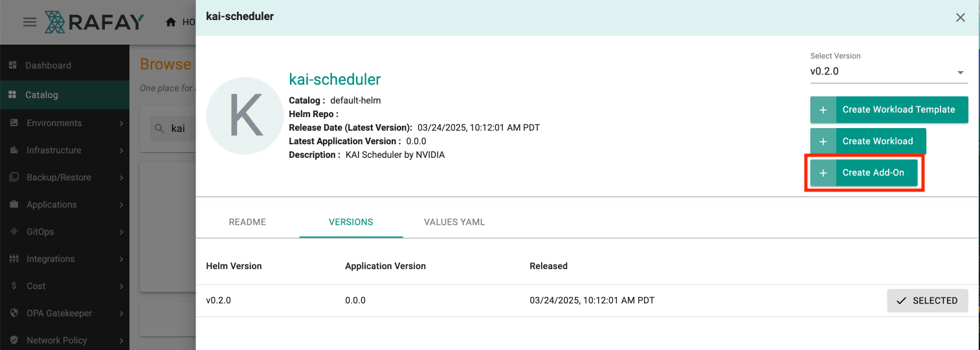Viewport: 980px width, 350px height.
Task: Click the Cost dollar icon
Action: coord(14,286)
